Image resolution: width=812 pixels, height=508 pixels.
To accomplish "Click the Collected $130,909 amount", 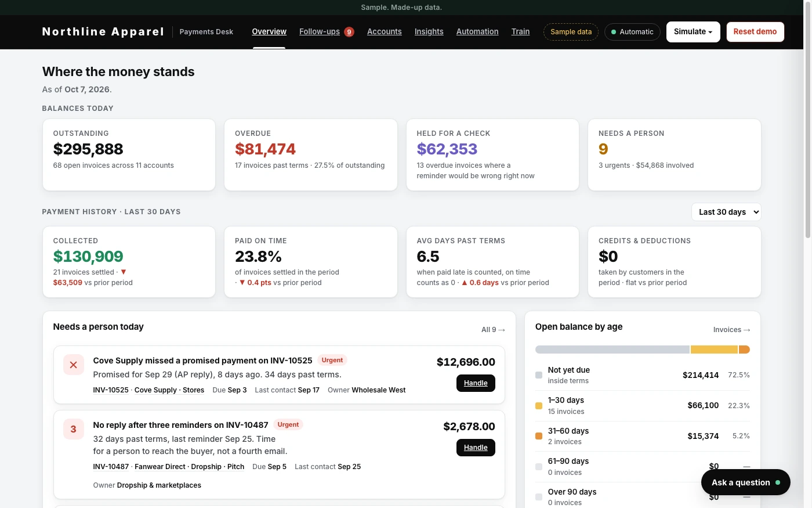I will tap(88, 257).
